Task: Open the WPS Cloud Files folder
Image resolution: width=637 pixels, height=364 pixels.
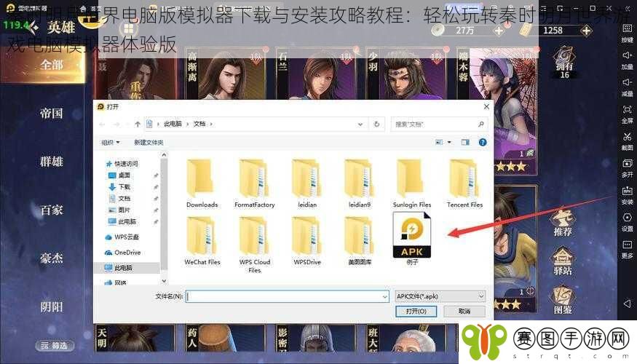Action: [x=254, y=245]
